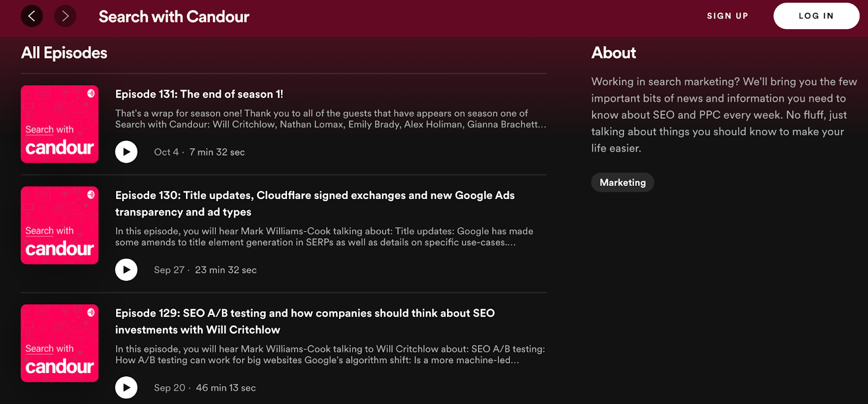This screenshot has width=868, height=404.
Task: Click the 23 min 32 sec duration
Action: [x=226, y=270]
